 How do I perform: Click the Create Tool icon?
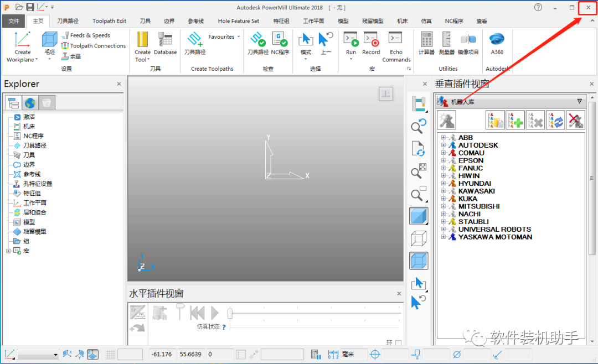click(143, 40)
